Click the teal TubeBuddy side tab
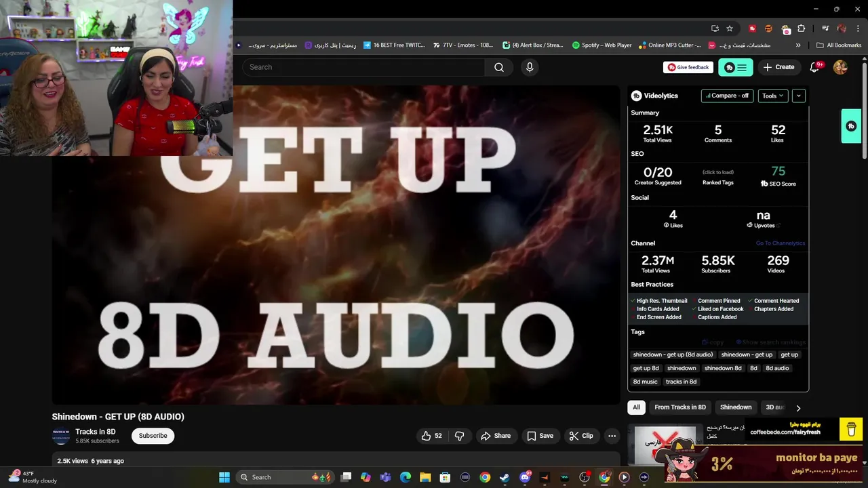Image resolution: width=868 pixels, height=488 pixels. 851,126
